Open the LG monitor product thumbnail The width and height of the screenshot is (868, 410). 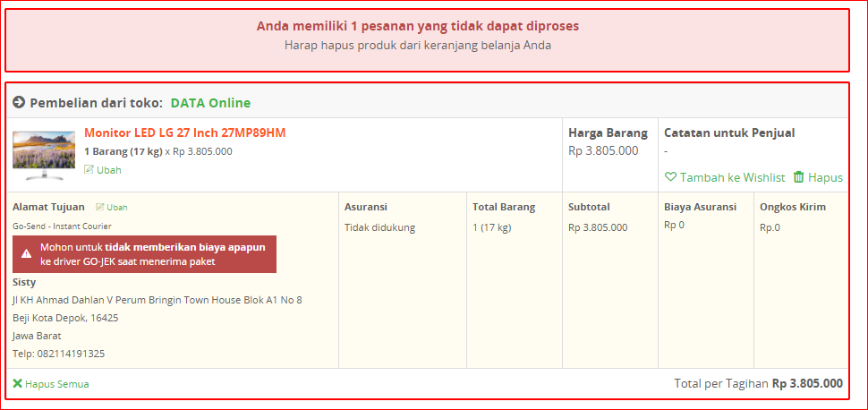point(44,155)
